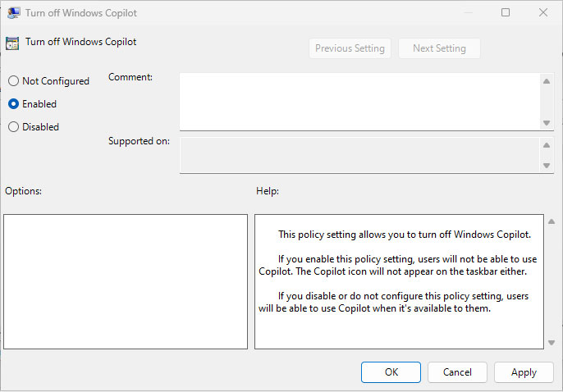Close the Turn off Windows Copilot dialog
This screenshot has height=392, width=563.
(542, 12)
